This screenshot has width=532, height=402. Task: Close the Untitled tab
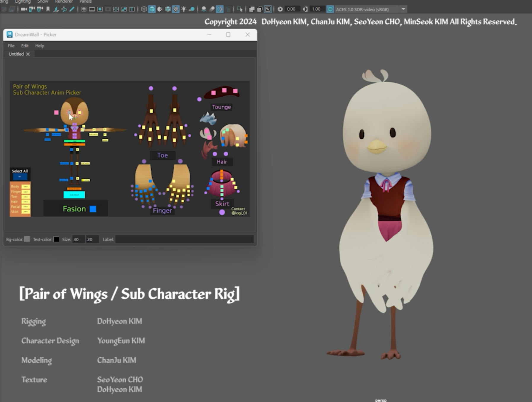(28, 54)
